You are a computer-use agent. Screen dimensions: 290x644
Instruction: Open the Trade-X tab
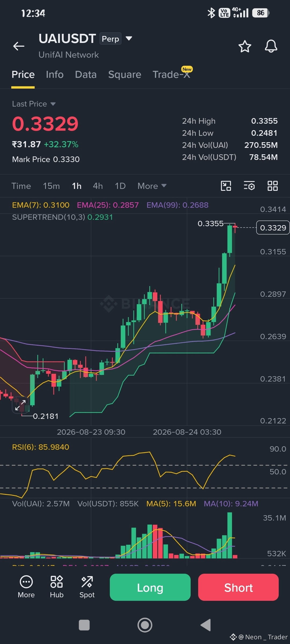click(171, 75)
